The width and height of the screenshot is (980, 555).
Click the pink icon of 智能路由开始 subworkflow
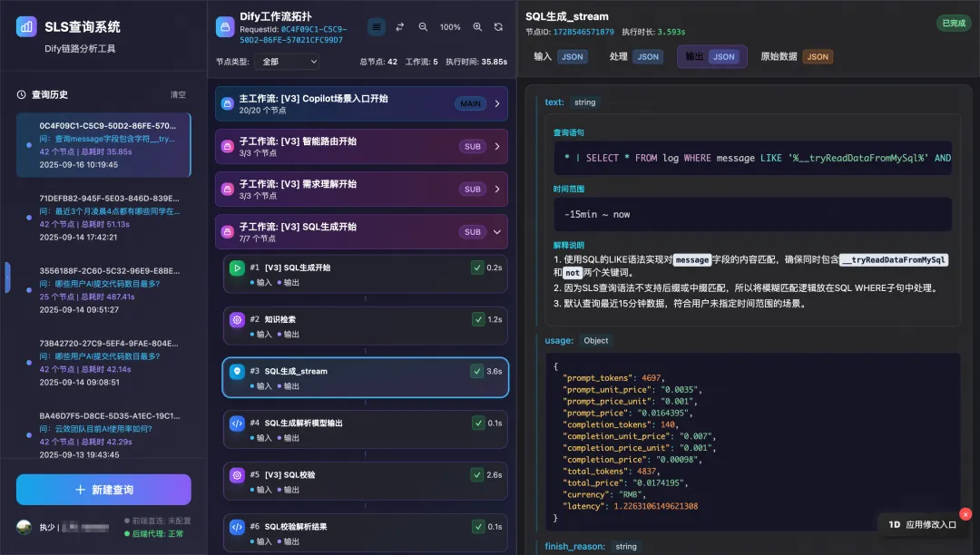(x=228, y=146)
